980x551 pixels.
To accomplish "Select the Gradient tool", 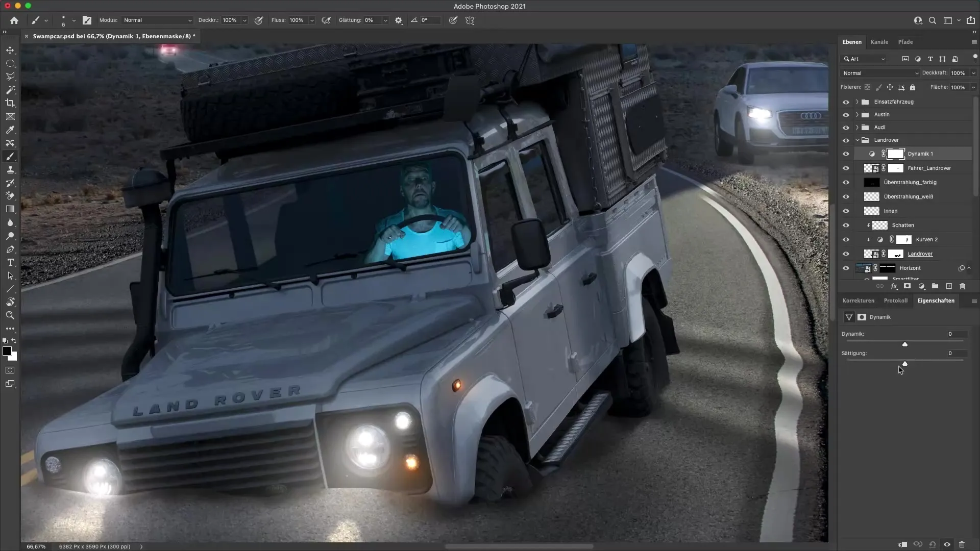I will tap(10, 209).
